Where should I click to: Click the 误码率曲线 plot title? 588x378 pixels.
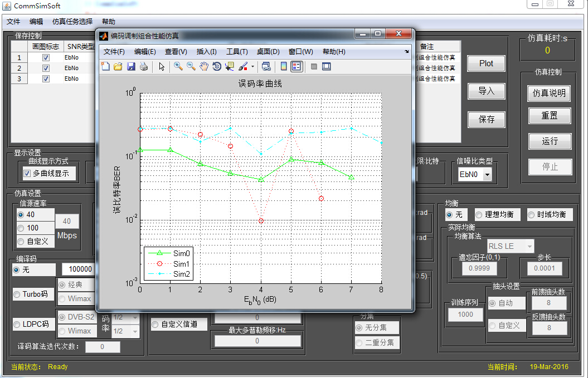point(260,84)
